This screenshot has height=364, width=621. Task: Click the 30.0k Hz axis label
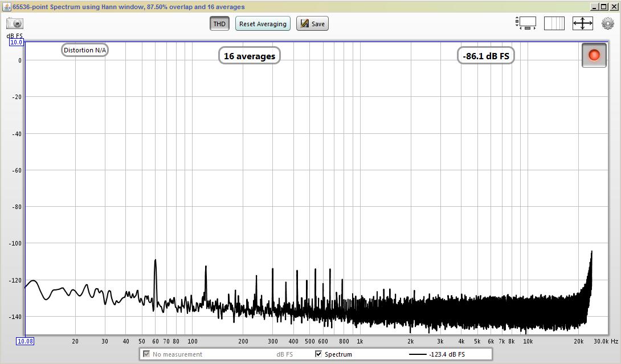606,341
